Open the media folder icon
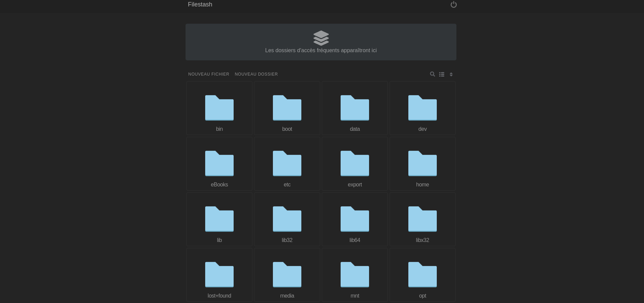This screenshot has height=303, width=644. click(x=287, y=275)
